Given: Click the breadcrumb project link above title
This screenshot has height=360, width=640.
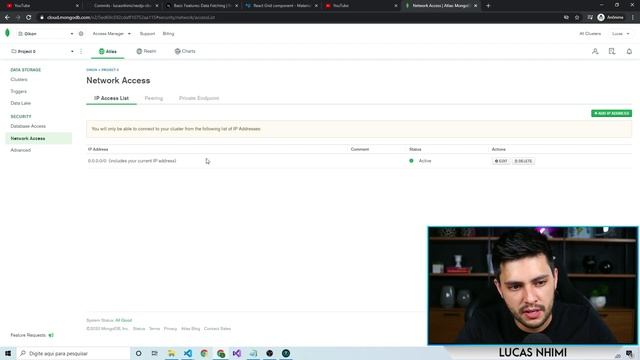Looking at the screenshot, I should (110, 70).
